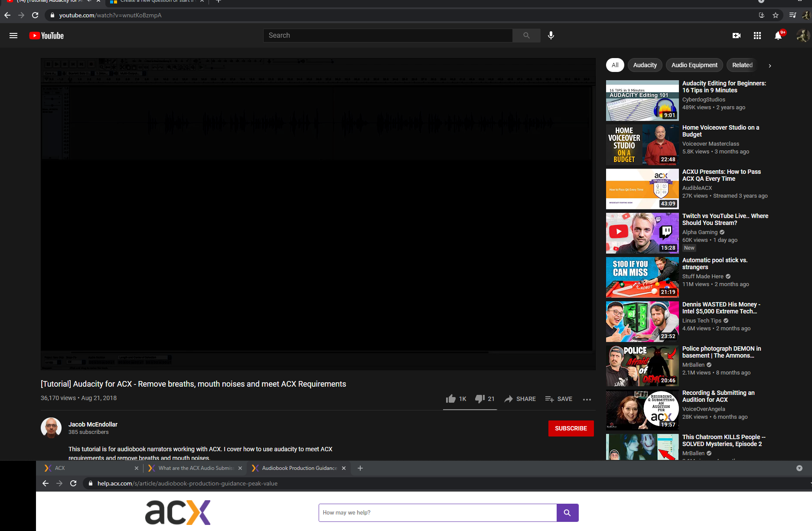Screen dimensions: 812x531
Task: Open the Police photograph DEMON thumbnail
Action: (x=642, y=366)
